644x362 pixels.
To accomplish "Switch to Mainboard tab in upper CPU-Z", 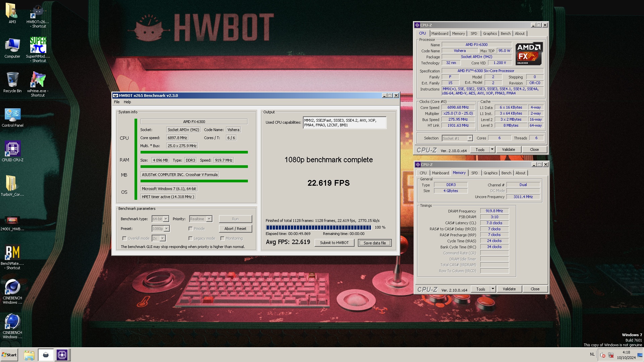I will tap(440, 34).
